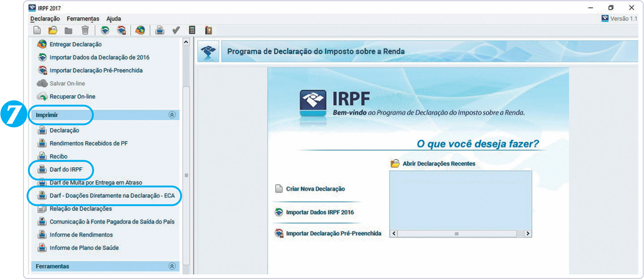Click toolbar import pre-filled declaration icon
Image resolution: width=644 pixels, height=279 pixels.
121,30
